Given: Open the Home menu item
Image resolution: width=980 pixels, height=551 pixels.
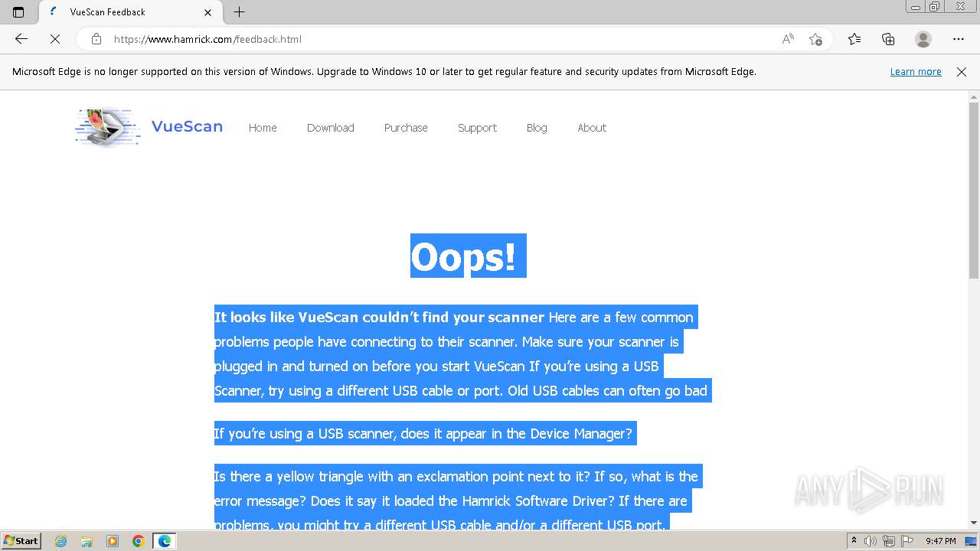Looking at the screenshot, I should click(x=263, y=128).
